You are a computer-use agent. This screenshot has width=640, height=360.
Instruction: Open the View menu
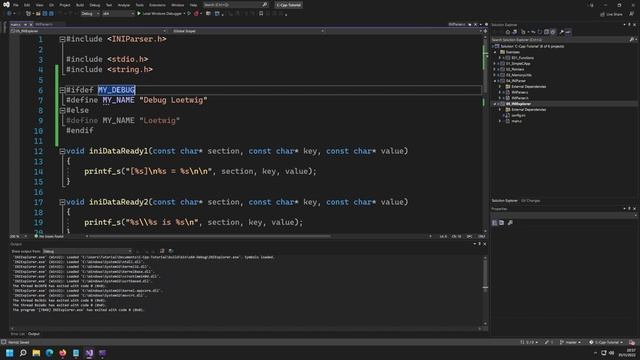39,5
